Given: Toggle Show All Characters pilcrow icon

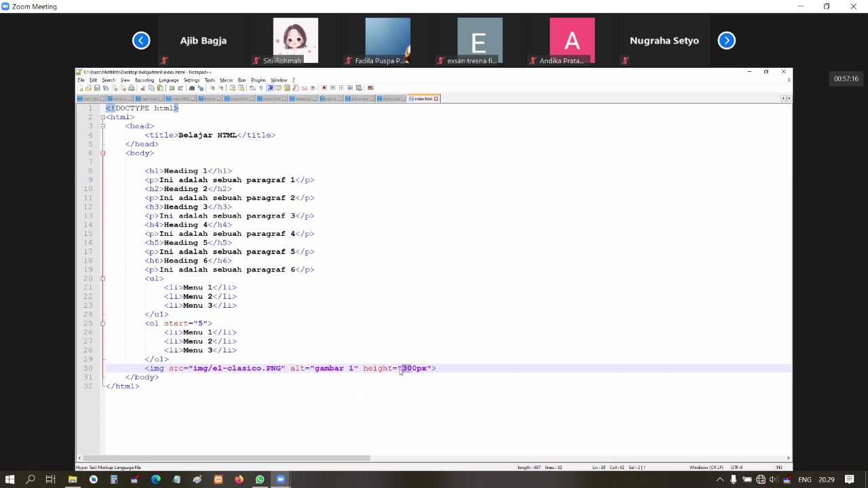Looking at the screenshot, I should tap(261, 88).
